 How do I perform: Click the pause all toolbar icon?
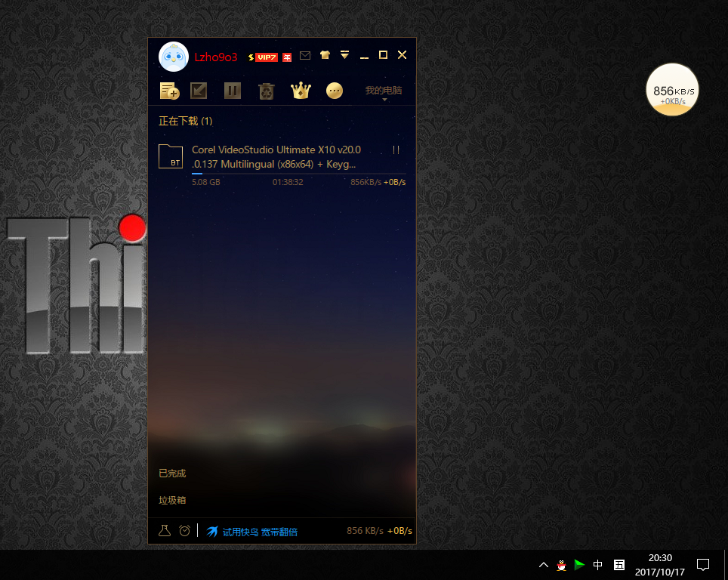point(232,91)
